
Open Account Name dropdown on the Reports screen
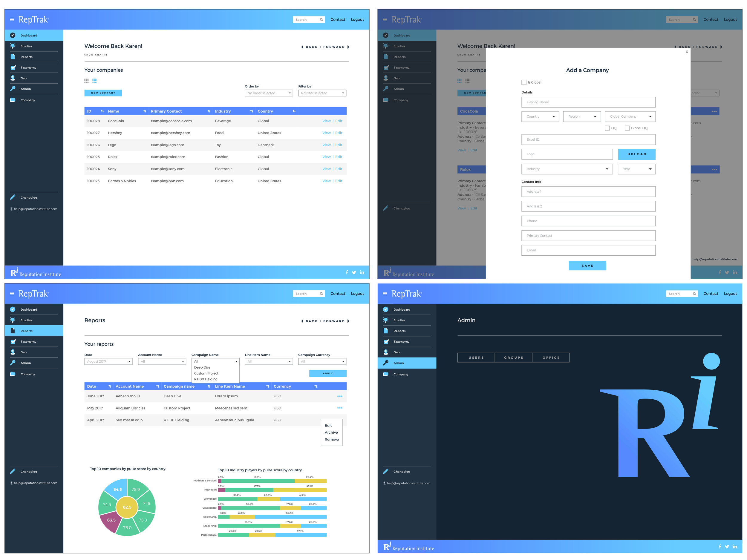click(162, 361)
